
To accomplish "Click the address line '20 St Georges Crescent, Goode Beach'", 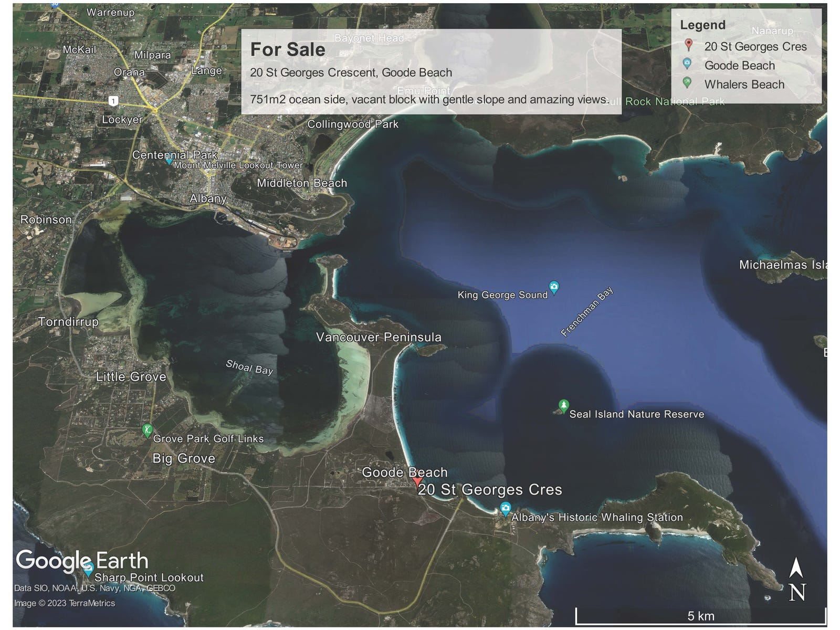I will (x=351, y=72).
